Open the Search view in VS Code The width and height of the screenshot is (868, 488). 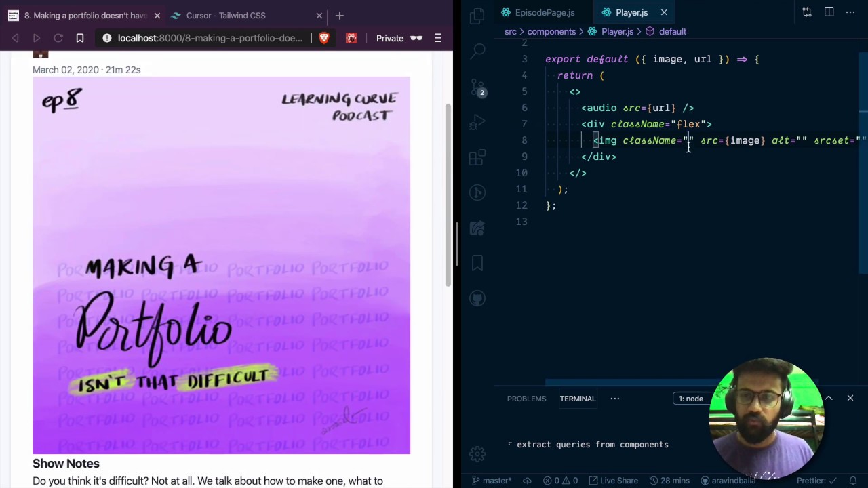click(477, 50)
